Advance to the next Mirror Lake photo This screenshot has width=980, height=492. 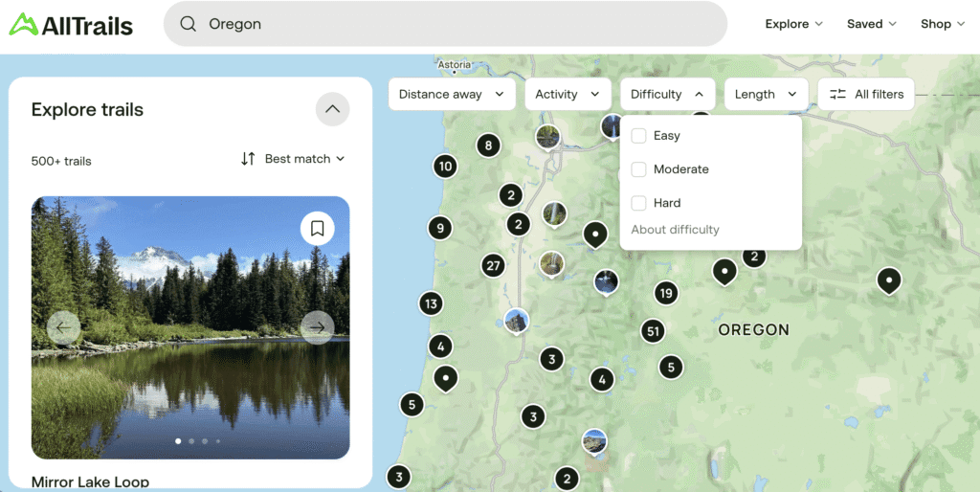point(318,327)
